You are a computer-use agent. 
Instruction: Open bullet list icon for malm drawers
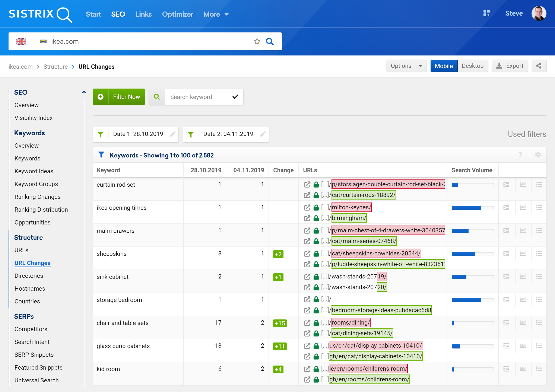click(x=539, y=230)
